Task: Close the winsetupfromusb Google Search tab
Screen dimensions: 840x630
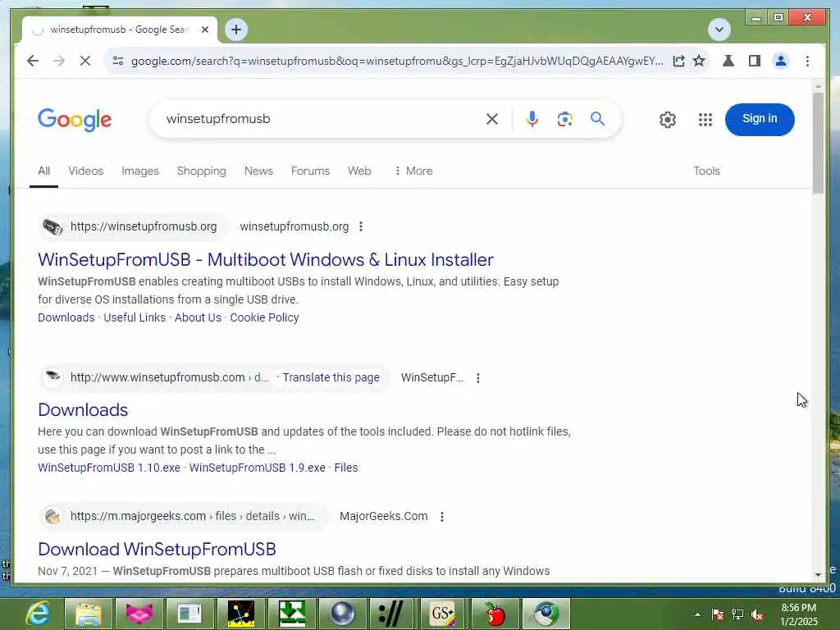Action: 204,30
